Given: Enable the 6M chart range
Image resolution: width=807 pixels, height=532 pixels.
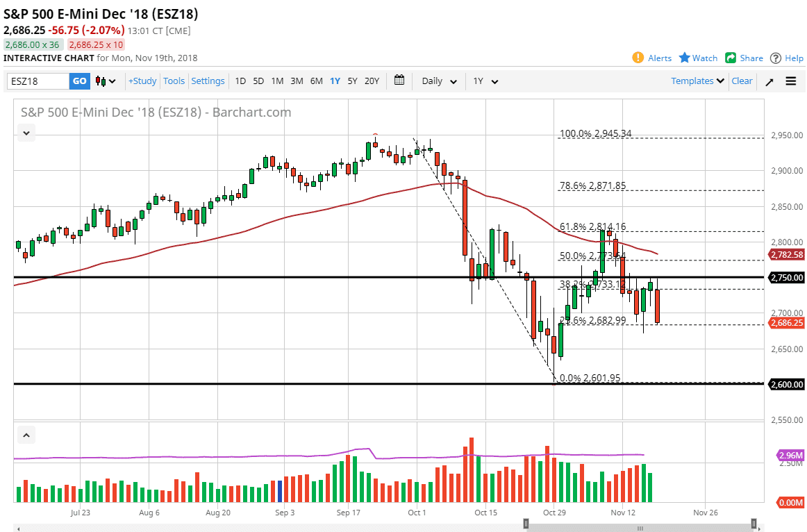Looking at the screenshot, I should tap(316, 81).
